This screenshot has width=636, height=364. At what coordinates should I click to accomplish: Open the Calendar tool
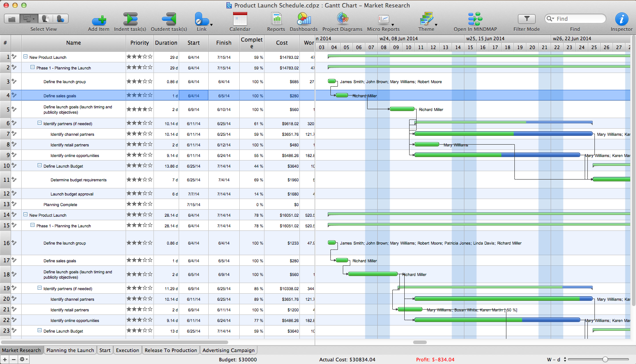click(240, 19)
